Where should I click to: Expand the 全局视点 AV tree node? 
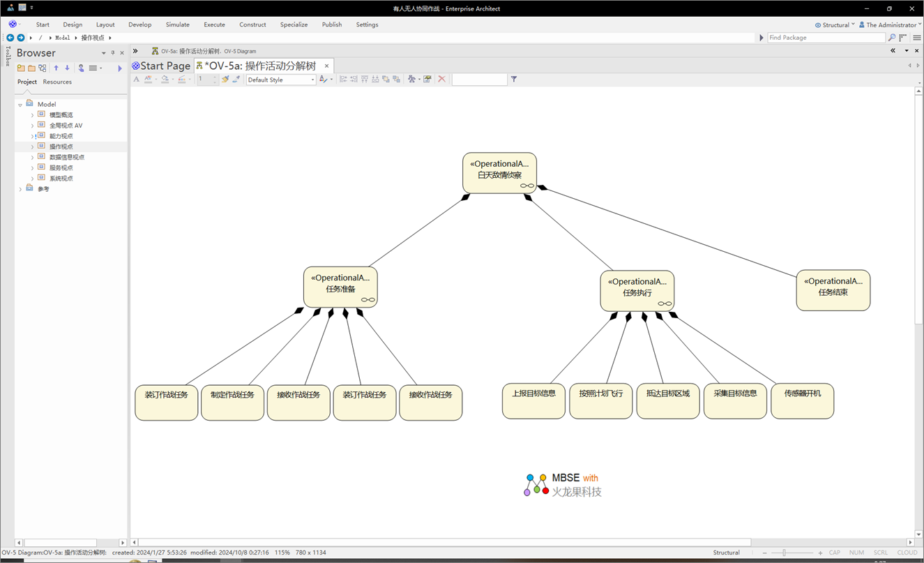pos(32,126)
